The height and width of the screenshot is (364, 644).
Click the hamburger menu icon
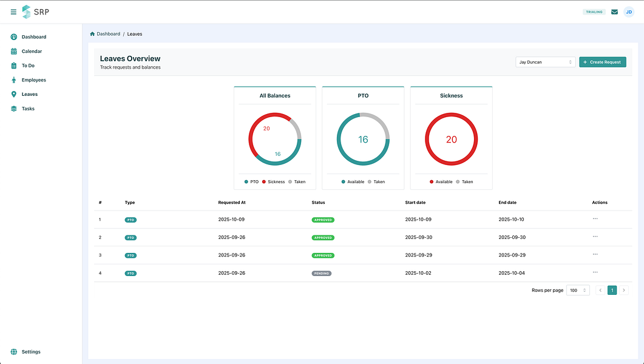click(x=13, y=12)
